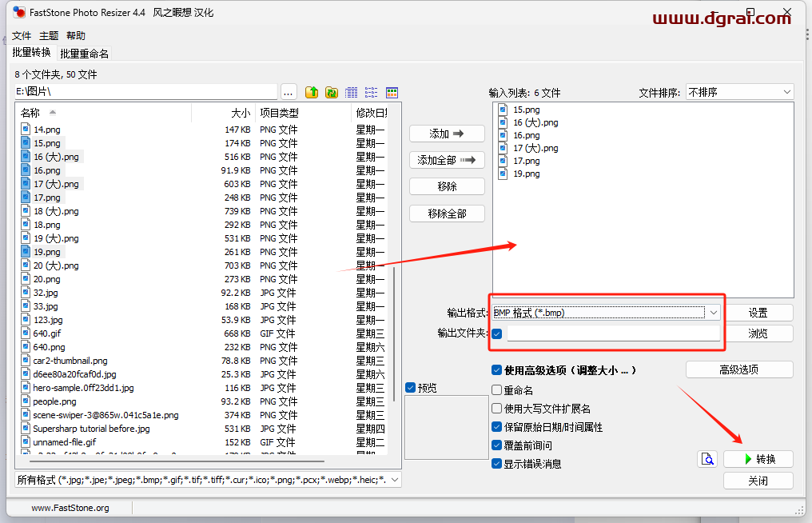812x523 pixels.
Task: Switch to 批量转换 tab
Action: [x=32, y=52]
